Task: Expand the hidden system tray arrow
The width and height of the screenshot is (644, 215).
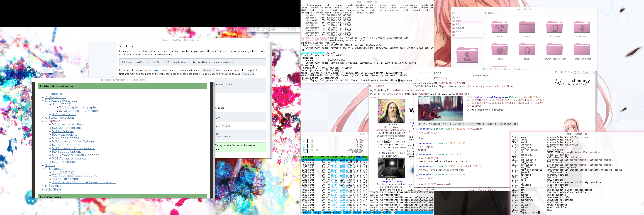Action: click(278, 30)
